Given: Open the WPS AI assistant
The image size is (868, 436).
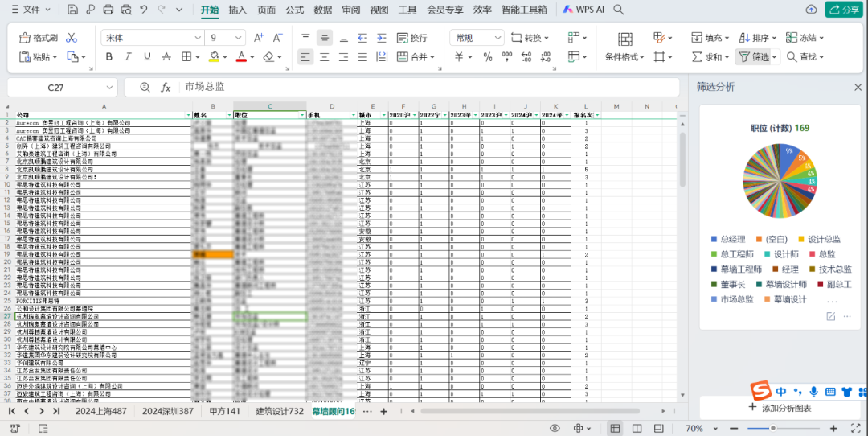Looking at the screenshot, I should click(x=583, y=10).
